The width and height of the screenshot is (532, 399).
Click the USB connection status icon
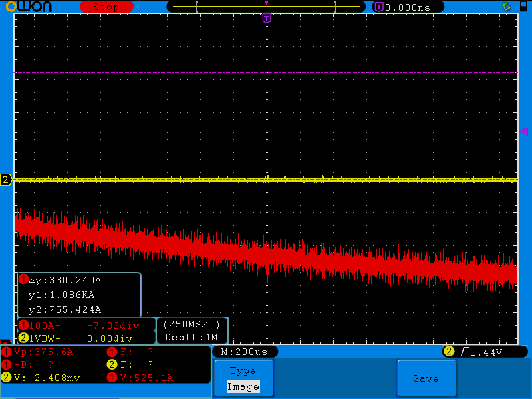point(506,7)
